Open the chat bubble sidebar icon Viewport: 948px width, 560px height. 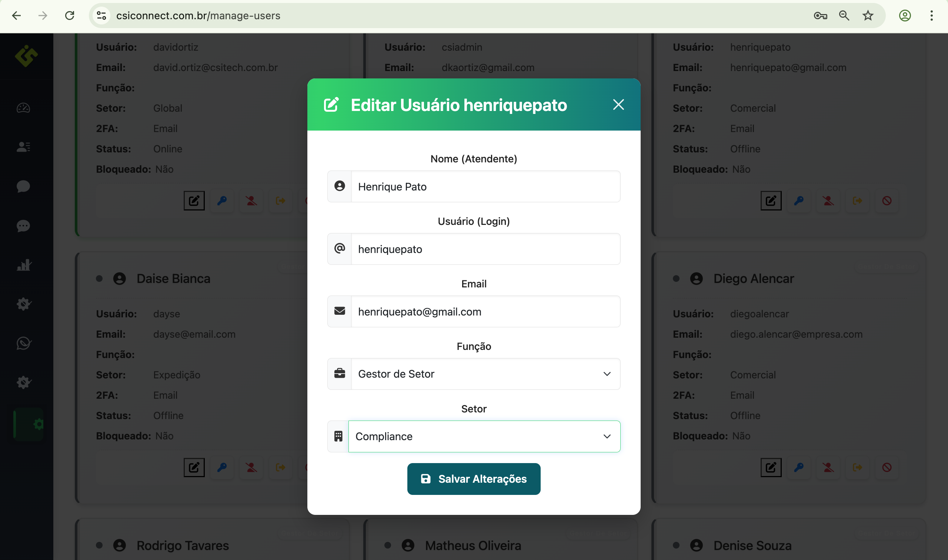pos(23,186)
